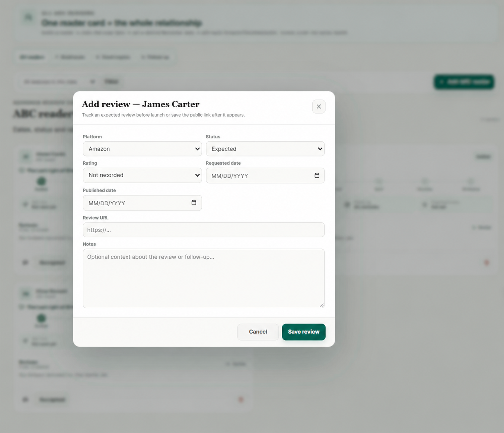This screenshot has height=433, width=504.
Task: Focus the Requested date field
Action: tap(265, 176)
